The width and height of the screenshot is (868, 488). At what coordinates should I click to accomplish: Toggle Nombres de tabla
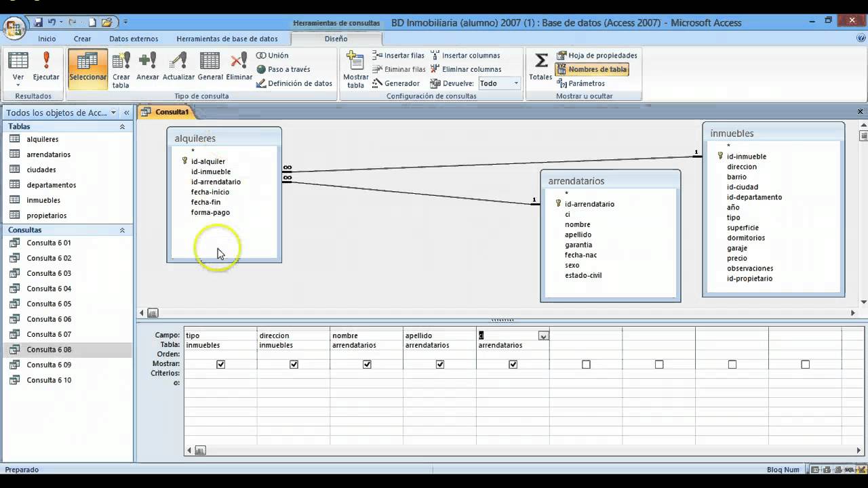pos(592,69)
